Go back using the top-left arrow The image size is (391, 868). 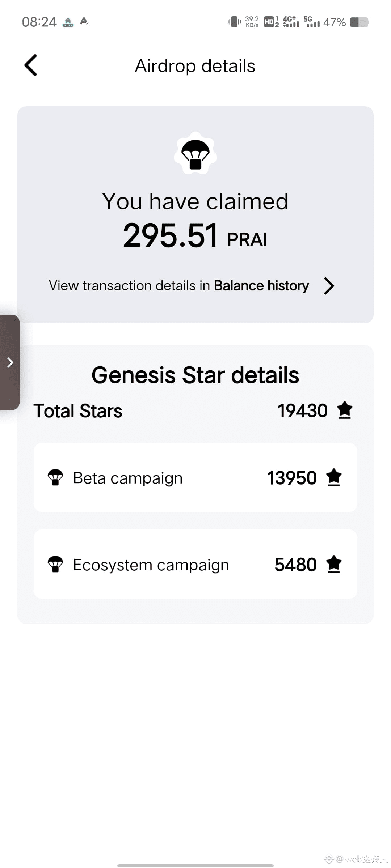[x=31, y=65]
